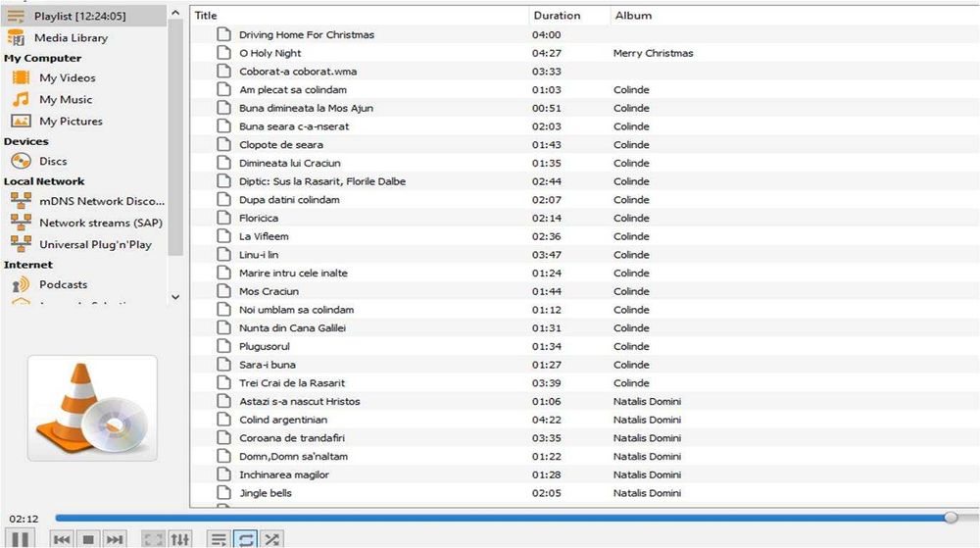Open extended settings equalizer icon
Viewport: 980px width, 548px height.
tap(180, 539)
